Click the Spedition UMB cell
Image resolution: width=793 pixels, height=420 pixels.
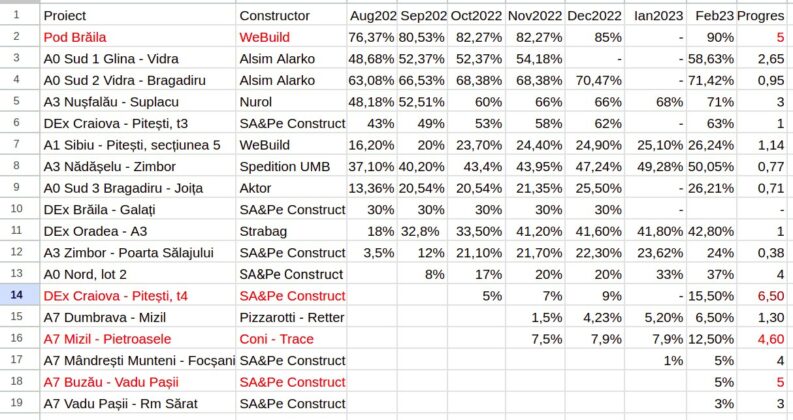click(x=291, y=166)
